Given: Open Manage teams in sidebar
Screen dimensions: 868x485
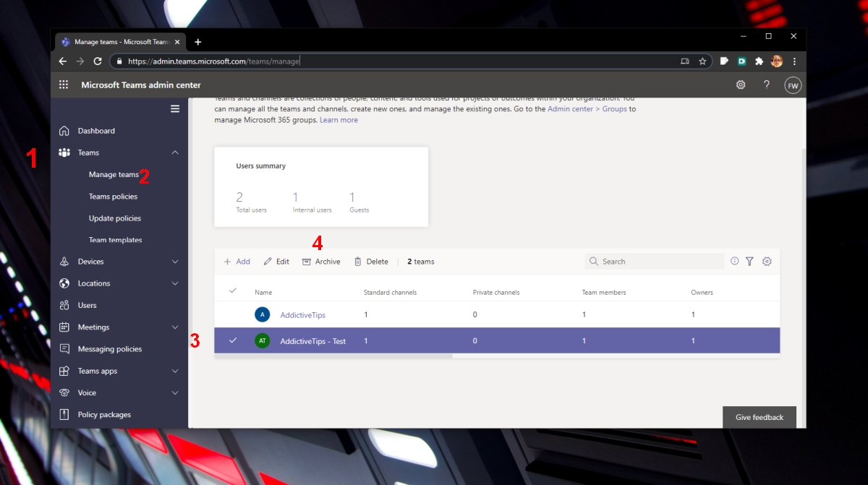Looking at the screenshot, I should click(114, 174).
